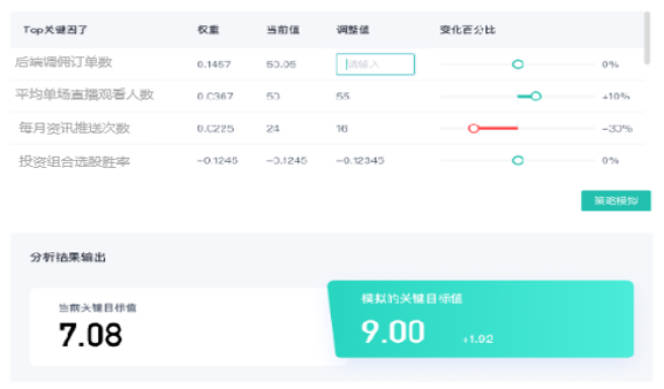Click the 调整值 column header
Screen dimensions: 664x389
pos(353,30)
